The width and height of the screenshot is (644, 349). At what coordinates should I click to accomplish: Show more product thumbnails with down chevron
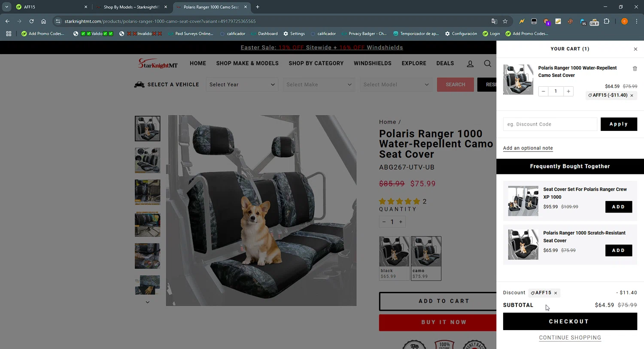point(147,302)
